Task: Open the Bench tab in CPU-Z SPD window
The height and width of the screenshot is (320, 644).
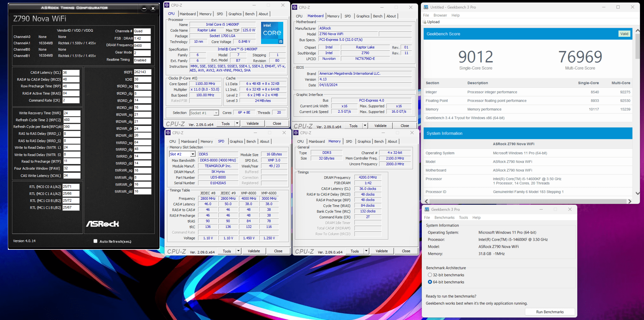Action: click(251, 141)
